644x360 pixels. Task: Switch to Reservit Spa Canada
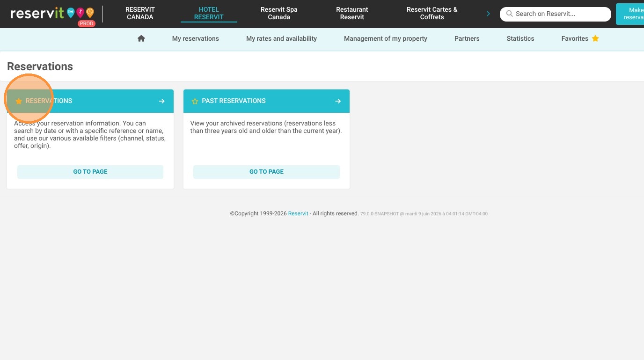pos(279,13)
